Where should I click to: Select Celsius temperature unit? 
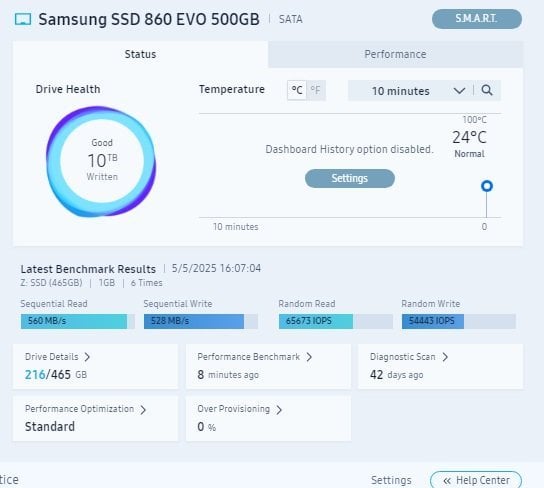297,91
